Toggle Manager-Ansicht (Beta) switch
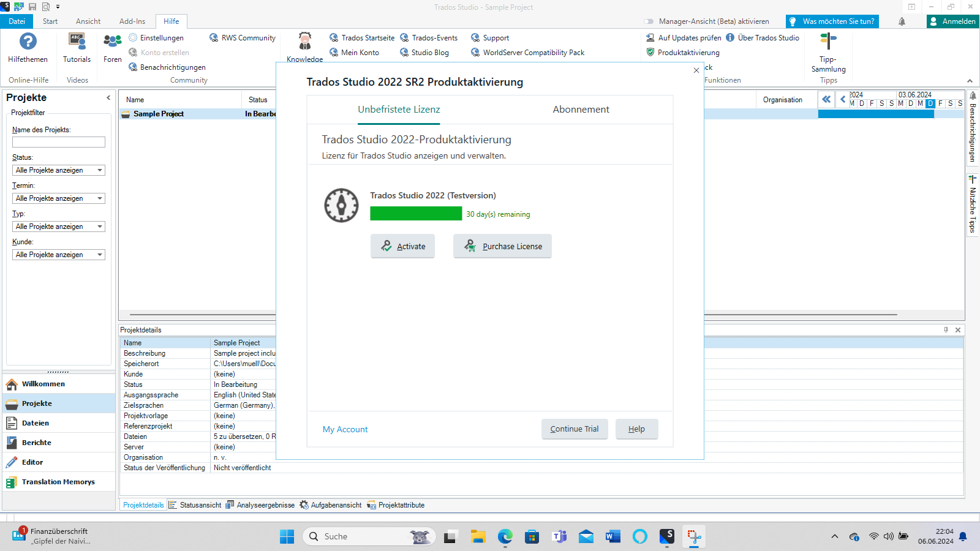The width and height of the screenshot is (980, 551). pos(649,21)
